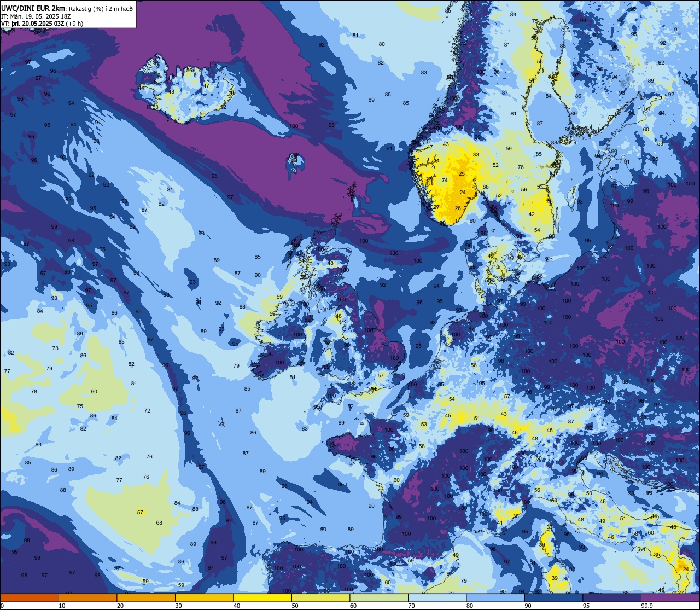
Task: Click the 73 humidity value in the Atlantic
Action: click(x=55, y=348)
